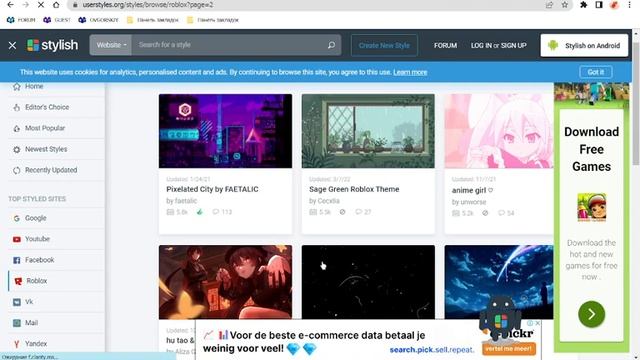
Task: Click the Sage Green Roblox Theme title
Action: tap(354, 189)
